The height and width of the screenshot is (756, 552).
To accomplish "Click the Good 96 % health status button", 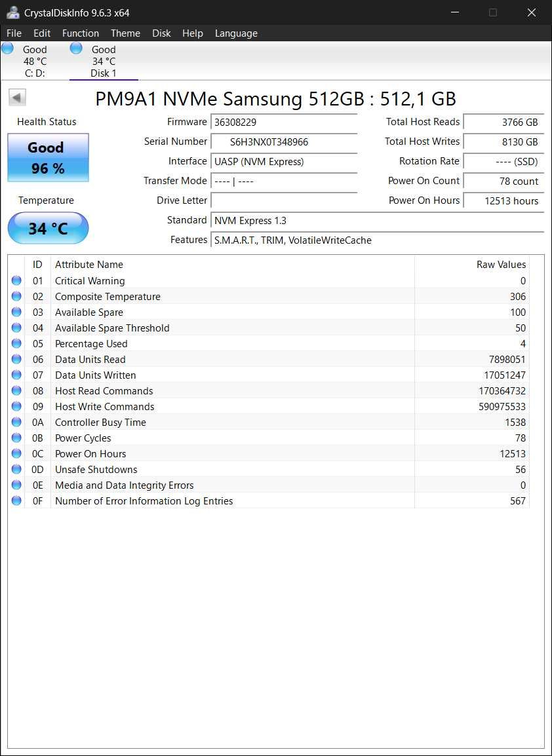I will 49,158.
